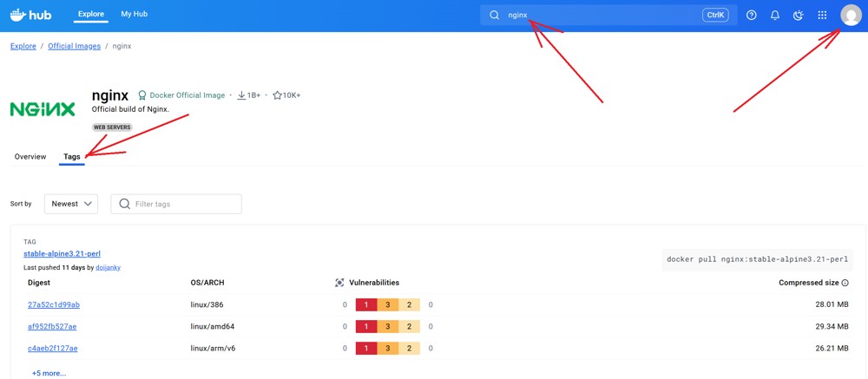Open the doijanky user link
This screenshot has width=868, height=379.
tap(108, 267)
